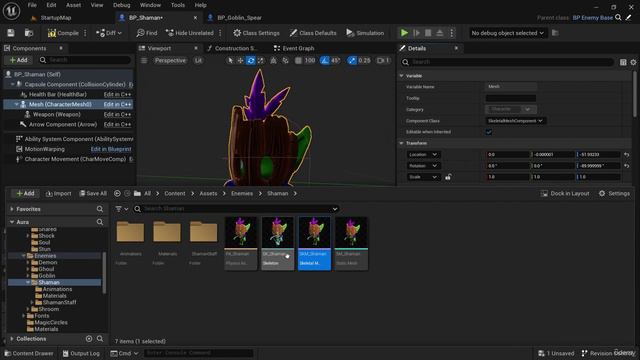Import assets into Content Browser
The image size is (640, 360).
[58, 193]
